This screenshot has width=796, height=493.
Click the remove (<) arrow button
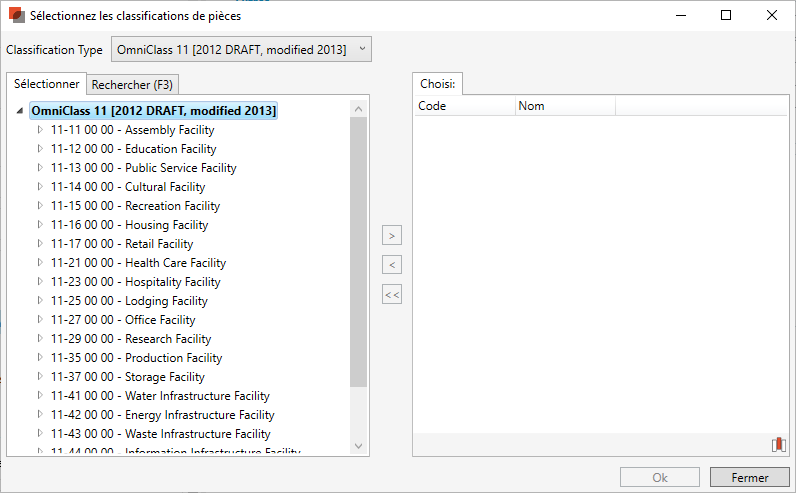[392, 265]
